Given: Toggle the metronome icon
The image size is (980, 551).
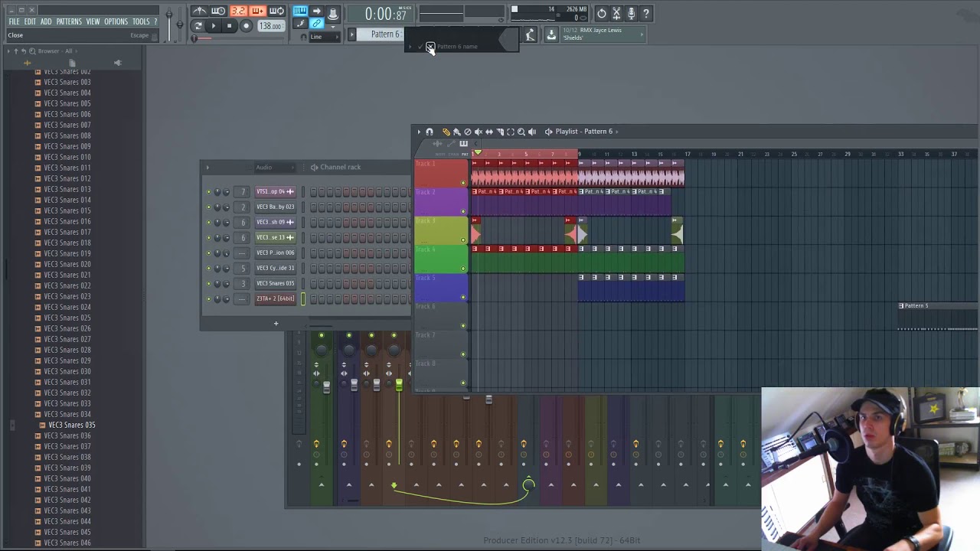Looking at the screenshot, I should pyautogui.click(x=200, y=11).
